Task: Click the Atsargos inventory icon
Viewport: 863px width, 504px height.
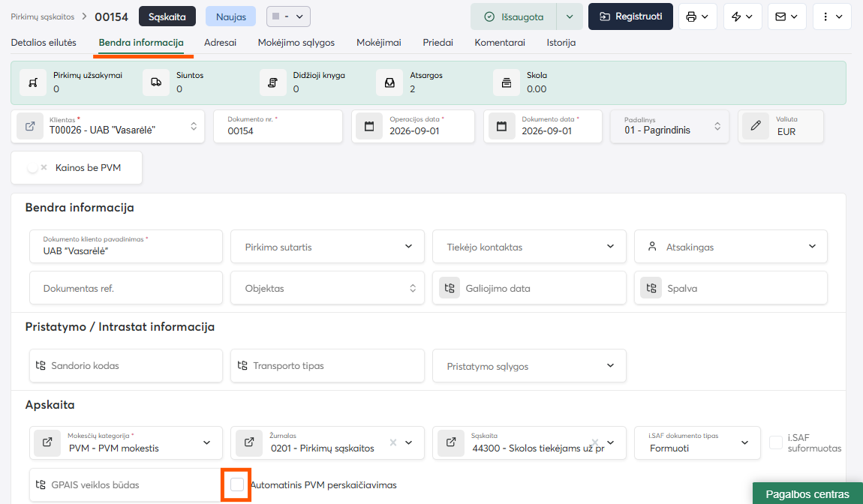Action: [x=389, y=82]
